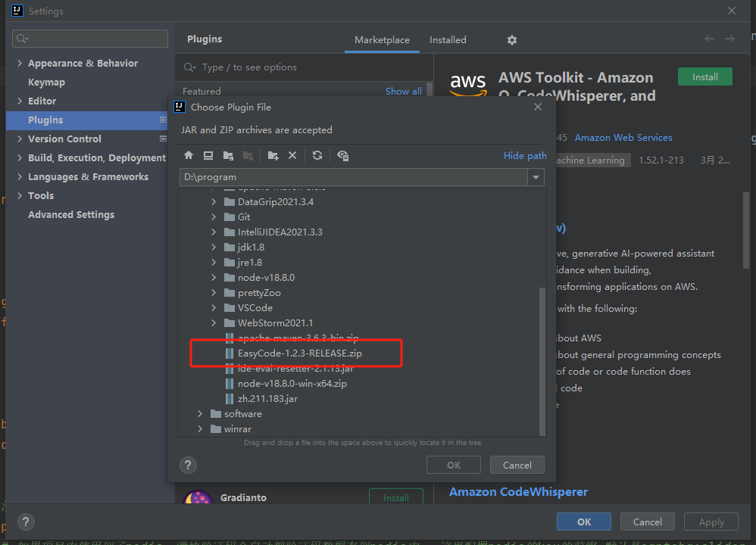Click Show all featured plugins link

point(404,91)
